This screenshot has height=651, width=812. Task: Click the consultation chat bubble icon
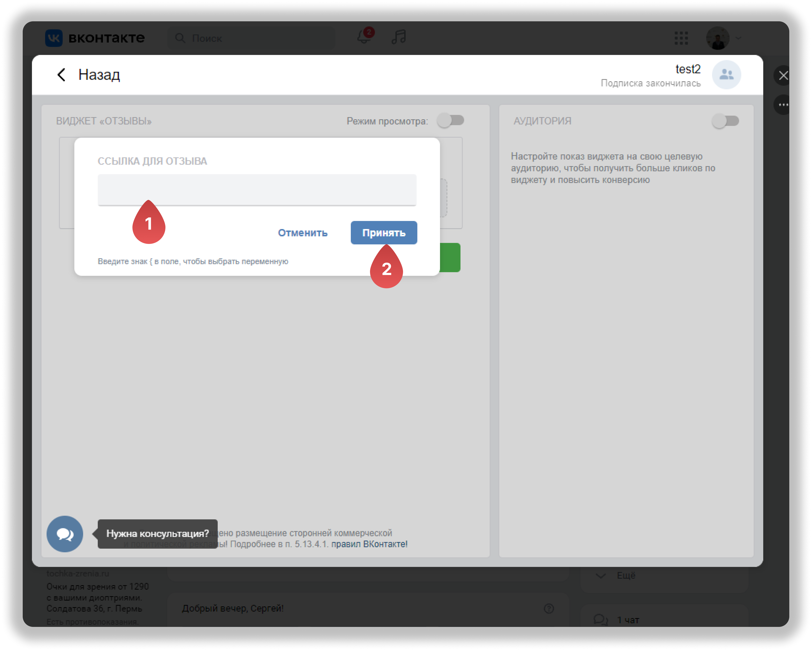pyautogui.click(x=65, y=533)
